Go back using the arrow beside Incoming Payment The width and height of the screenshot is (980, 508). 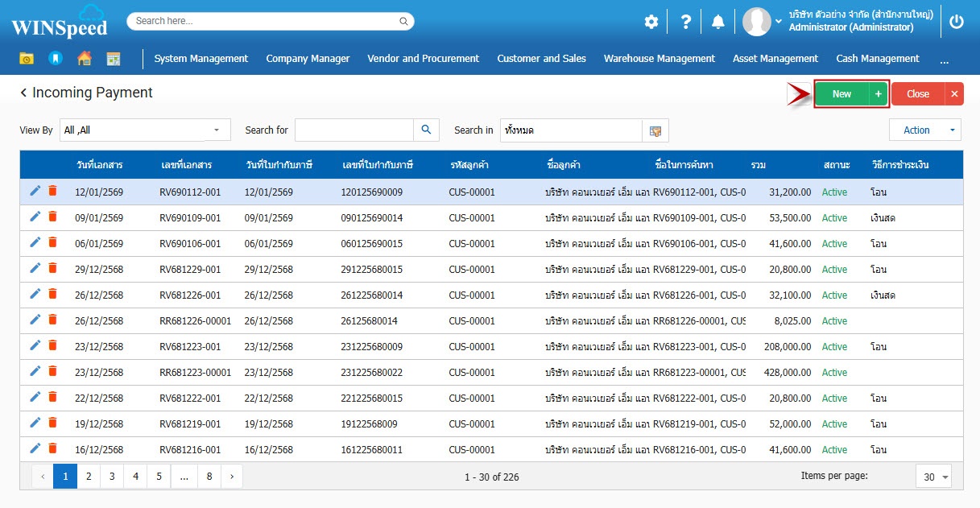click(x=23, y=93)
